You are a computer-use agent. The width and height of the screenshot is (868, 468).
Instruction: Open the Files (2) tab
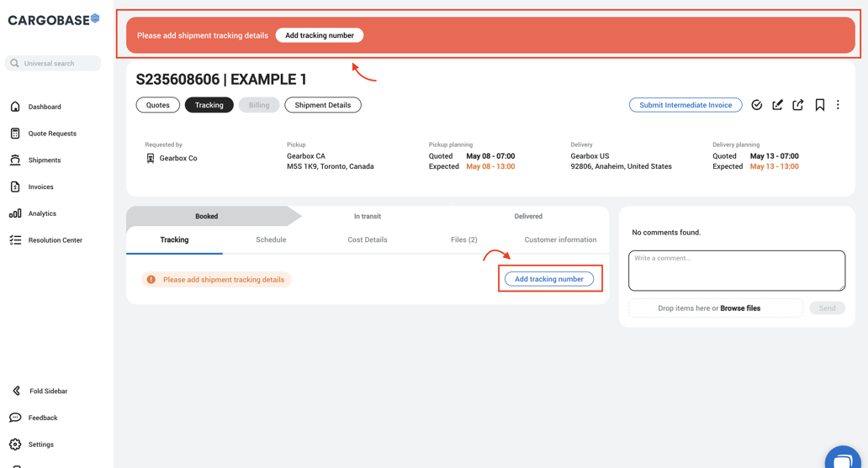click(x=463, y=239)
